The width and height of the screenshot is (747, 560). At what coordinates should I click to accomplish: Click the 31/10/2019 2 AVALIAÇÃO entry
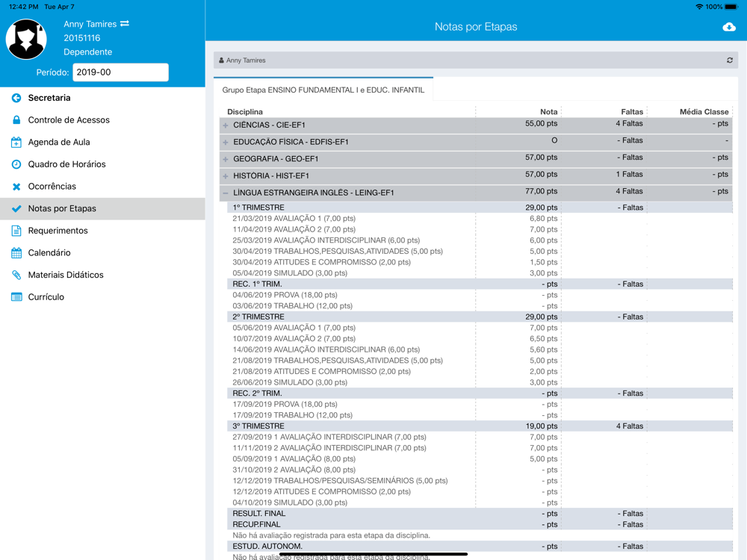click(x=294, y=470)
